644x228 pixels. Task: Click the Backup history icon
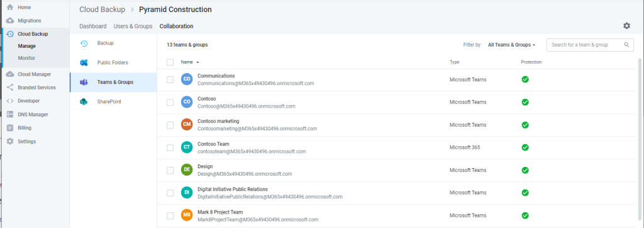coord(84,43)
